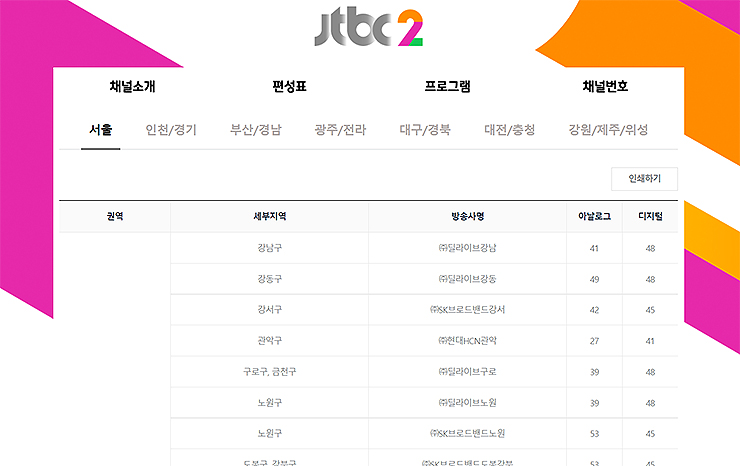Click analog channel 39 in ㈜딜라이브노원 row
740x466 pixels.
[x=594, y=403]
